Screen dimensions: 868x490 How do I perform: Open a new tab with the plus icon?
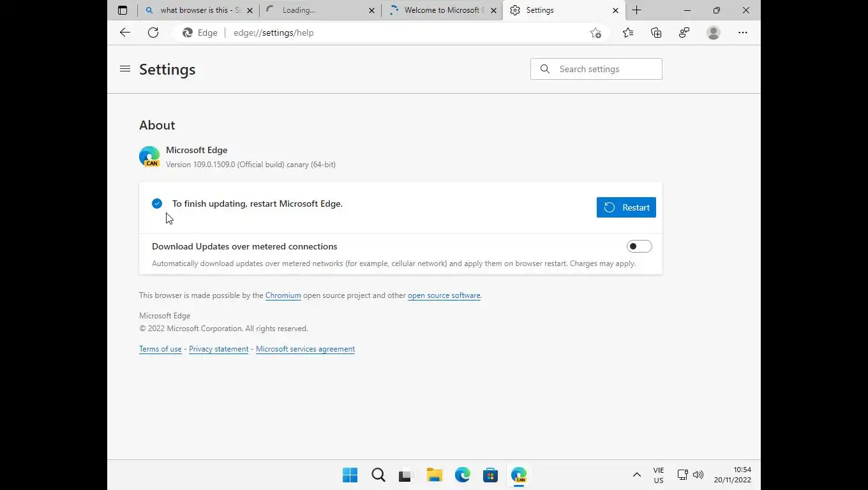[x=636, y=10]
